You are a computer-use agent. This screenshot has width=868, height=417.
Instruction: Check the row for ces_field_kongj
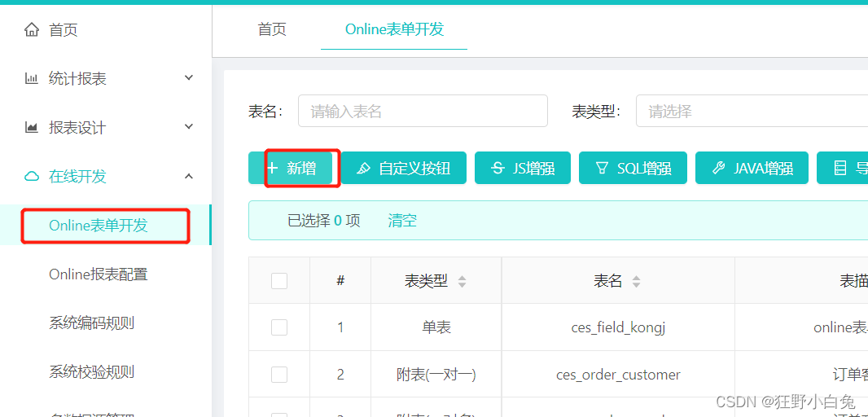279,327
